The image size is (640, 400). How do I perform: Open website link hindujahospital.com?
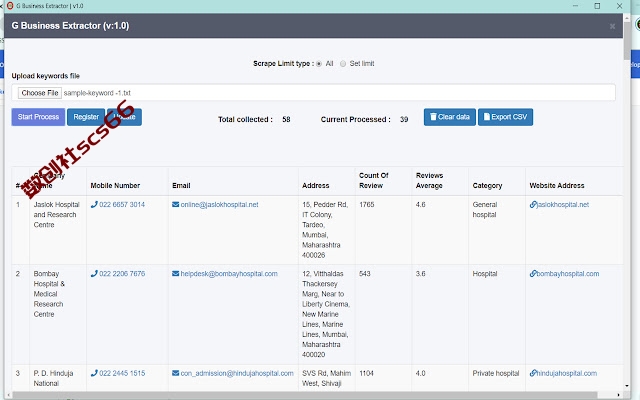point(567,373)
